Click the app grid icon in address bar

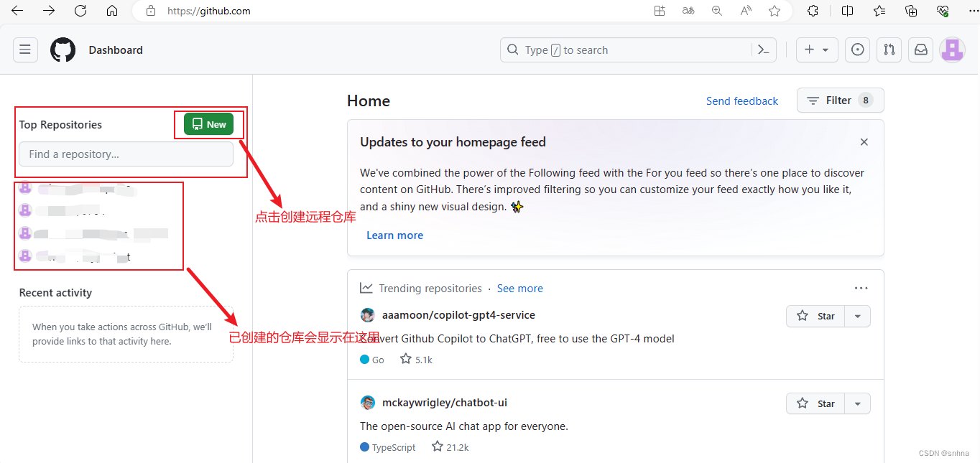point(660,11)
